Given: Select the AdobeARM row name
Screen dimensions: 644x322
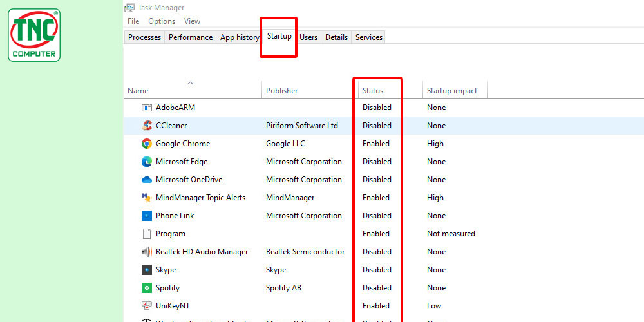Looking at the screenshot, I should tap(175, 108).
